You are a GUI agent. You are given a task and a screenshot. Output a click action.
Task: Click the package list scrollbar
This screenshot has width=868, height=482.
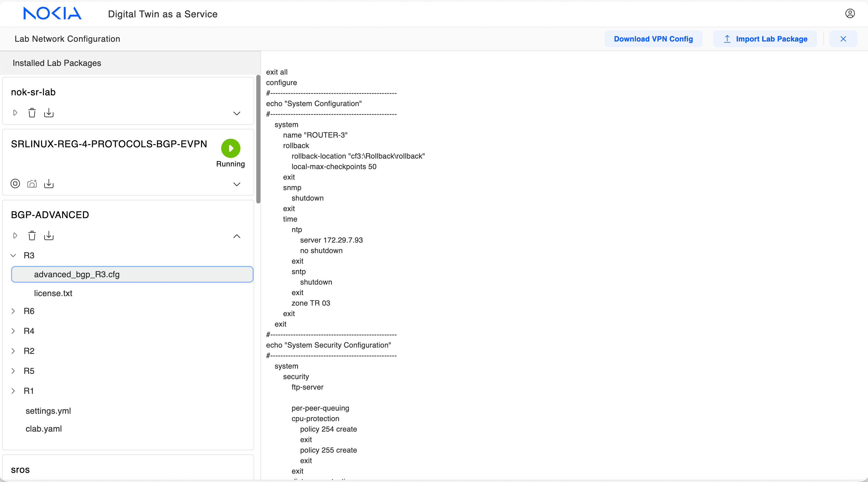(x=258, y=140)
